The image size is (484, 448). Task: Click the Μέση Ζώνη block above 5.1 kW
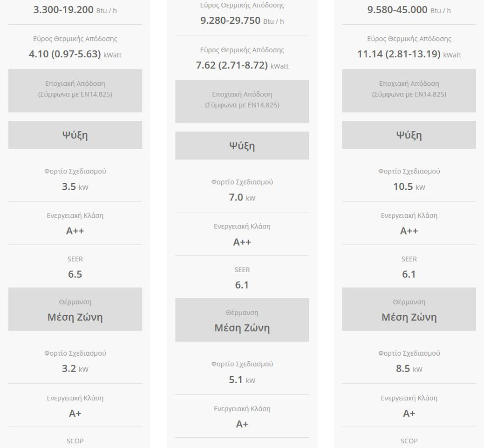tap(242, 320)
